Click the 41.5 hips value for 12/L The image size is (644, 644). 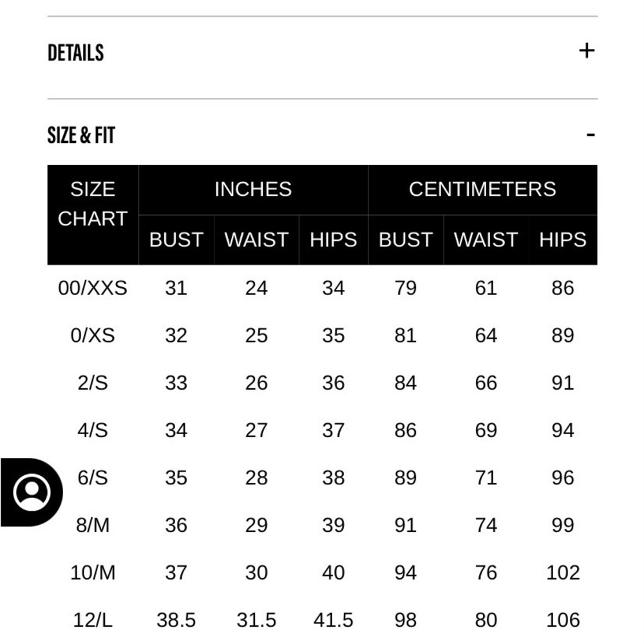333,620
